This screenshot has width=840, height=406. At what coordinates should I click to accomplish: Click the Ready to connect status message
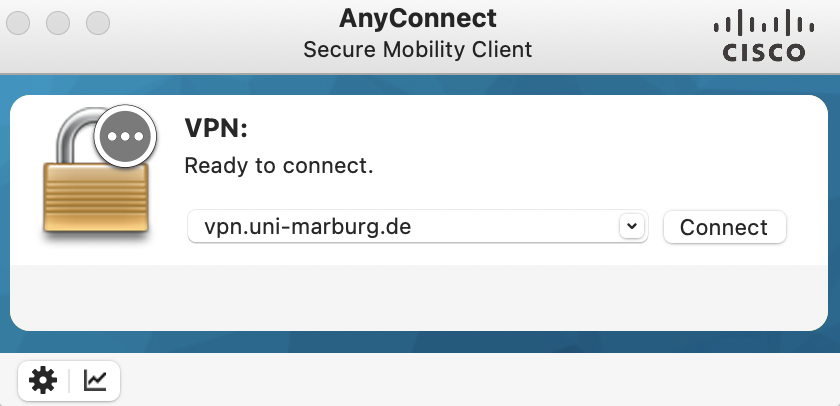[x=279, y=166]
